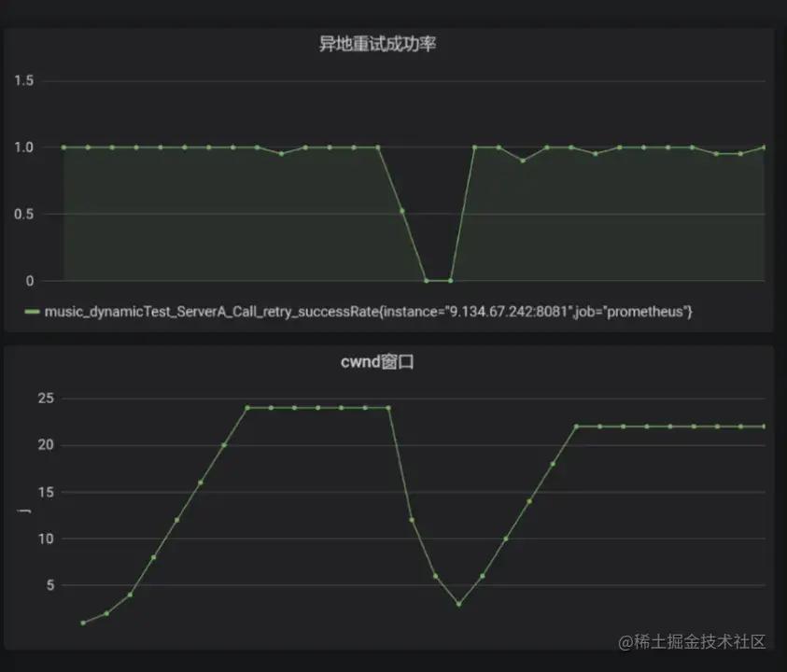Open the cwnd窗口 panel title menu
The image size is (787, 672).
coord(379,362)
